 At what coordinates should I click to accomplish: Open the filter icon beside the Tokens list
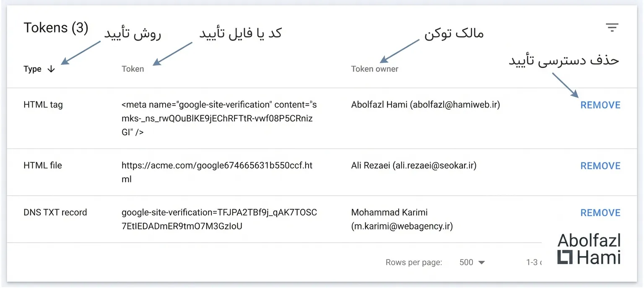point(612,28)
